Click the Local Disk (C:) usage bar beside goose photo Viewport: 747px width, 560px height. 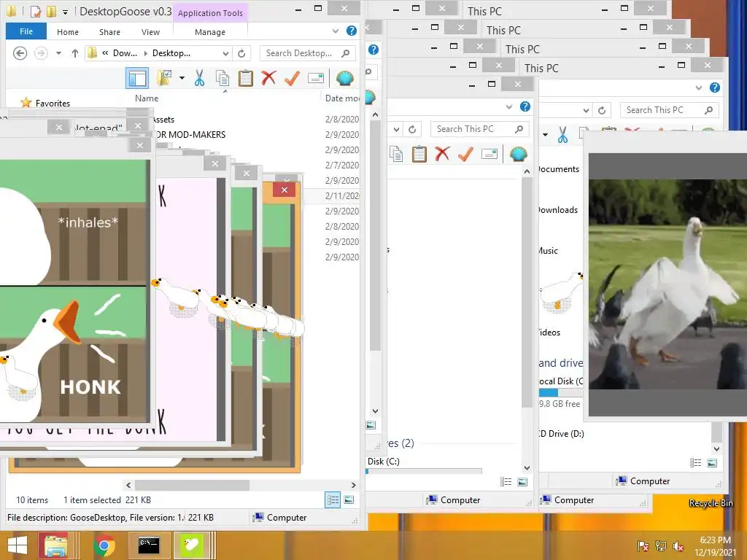pyautogui.click(x=561, y=393)
